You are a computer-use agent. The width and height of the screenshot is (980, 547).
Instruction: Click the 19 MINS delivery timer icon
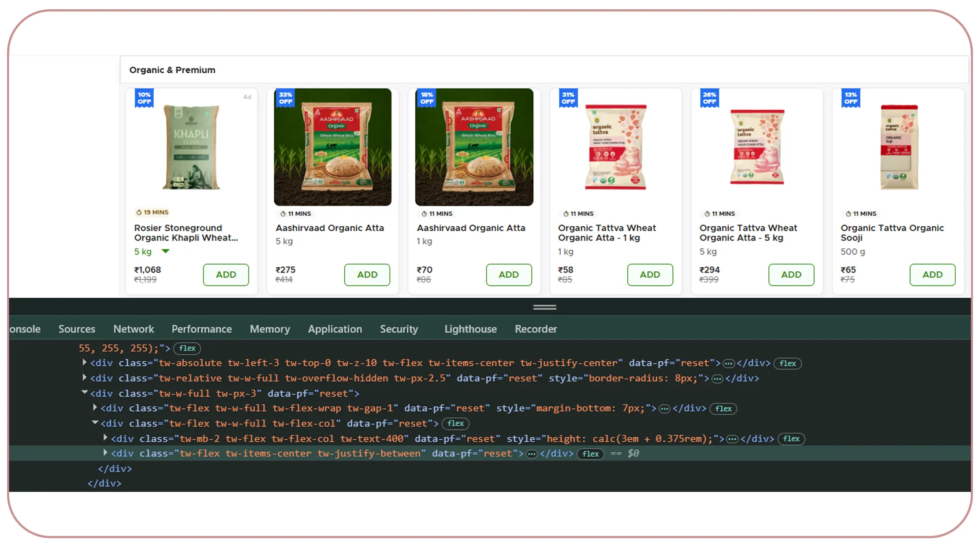[139, 212]
